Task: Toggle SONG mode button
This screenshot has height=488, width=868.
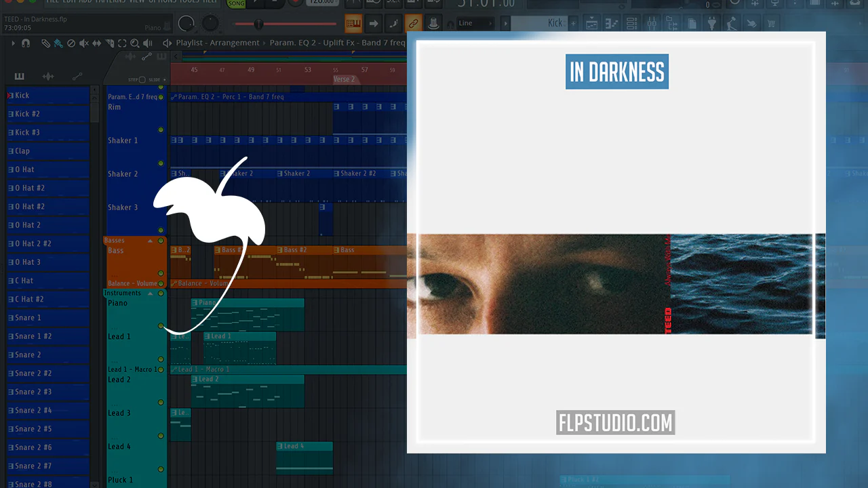Action: click(236, 3)
